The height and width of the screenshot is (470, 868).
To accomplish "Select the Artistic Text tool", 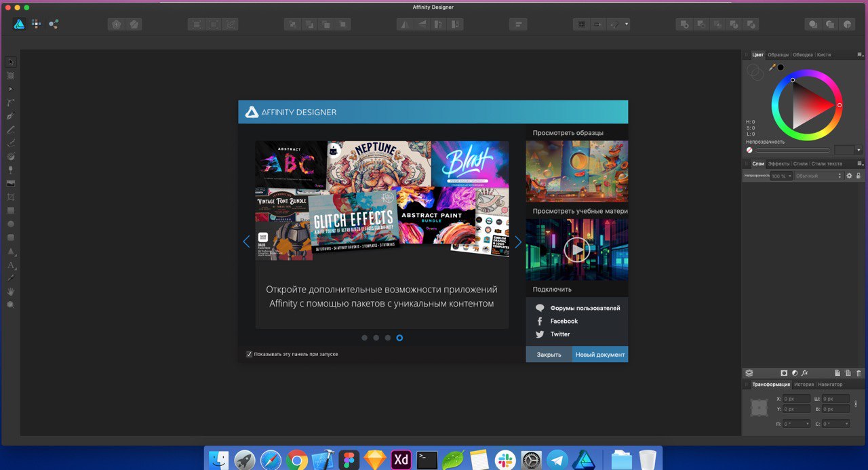I will (x=11, y=265).
